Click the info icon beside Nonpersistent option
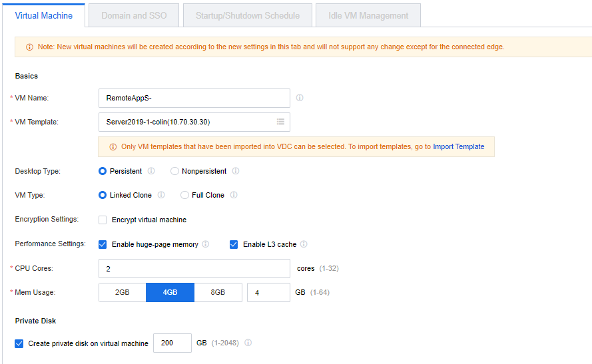Screen dimensions: 592x364 coord(236,171)
